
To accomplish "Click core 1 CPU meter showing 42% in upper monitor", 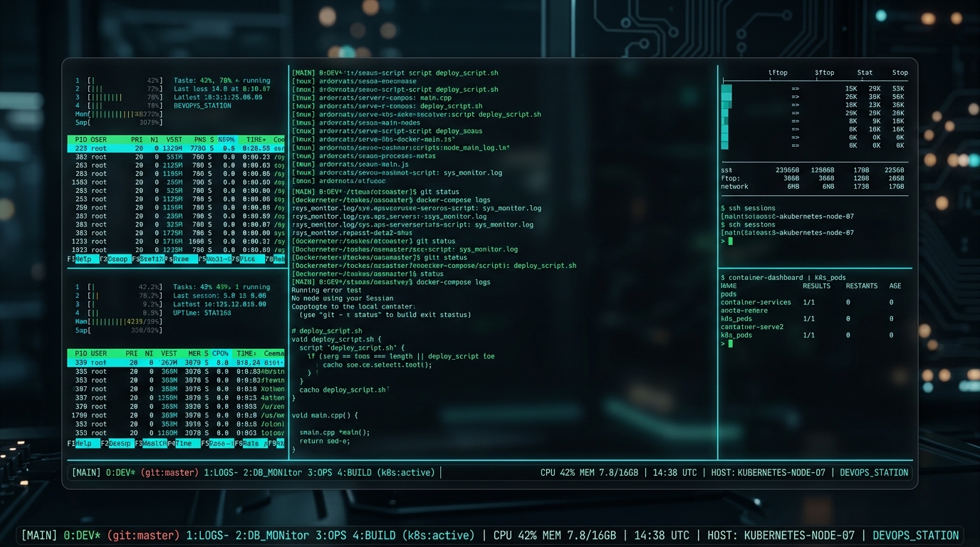I will click(119, 80).
